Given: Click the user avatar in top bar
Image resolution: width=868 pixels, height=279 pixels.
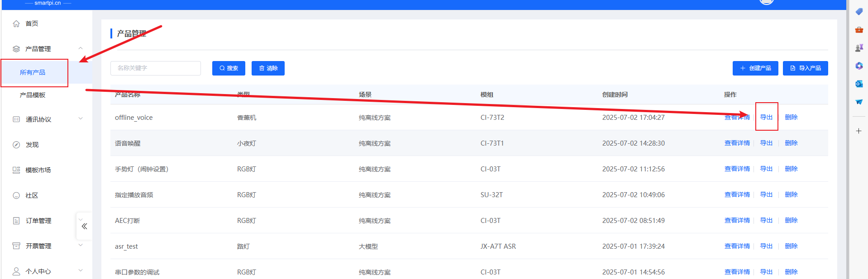Looking at the screenshot, I should 766,2.
